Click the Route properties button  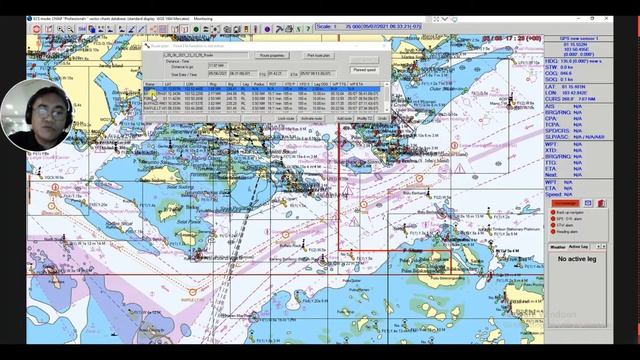272,55
